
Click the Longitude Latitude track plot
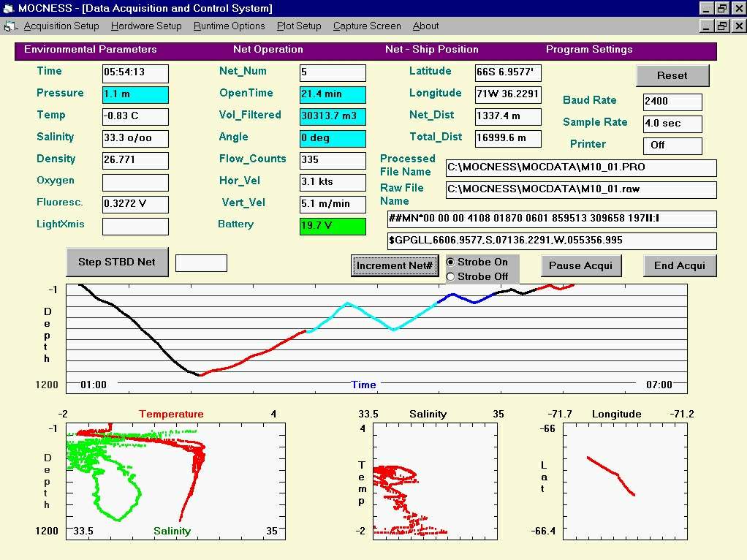pos(625,481)
